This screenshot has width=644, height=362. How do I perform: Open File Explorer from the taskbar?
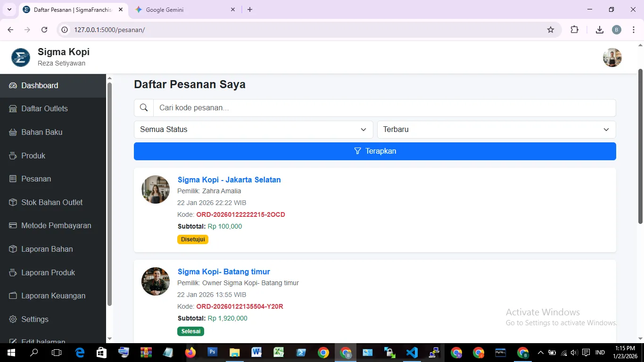(x=234, y=353)
